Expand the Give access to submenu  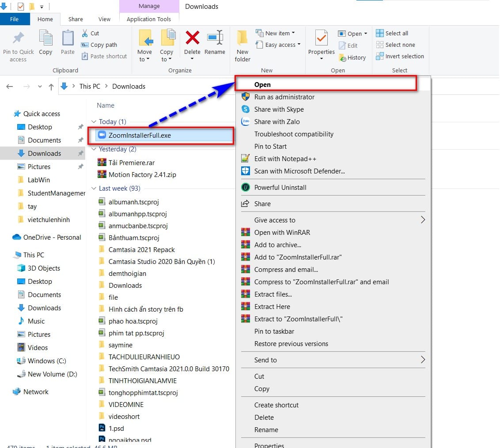pyautogui.click(x=333, y=220)
